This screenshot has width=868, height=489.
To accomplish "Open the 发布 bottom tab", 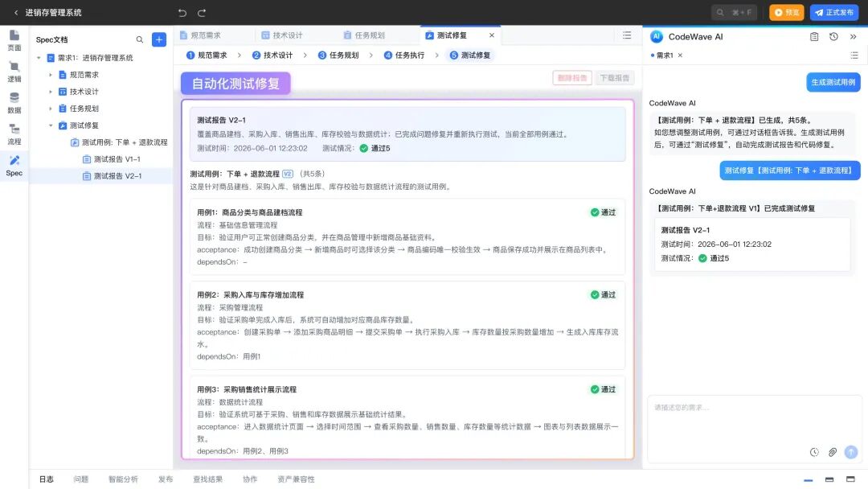I will (x=166, y=479).
